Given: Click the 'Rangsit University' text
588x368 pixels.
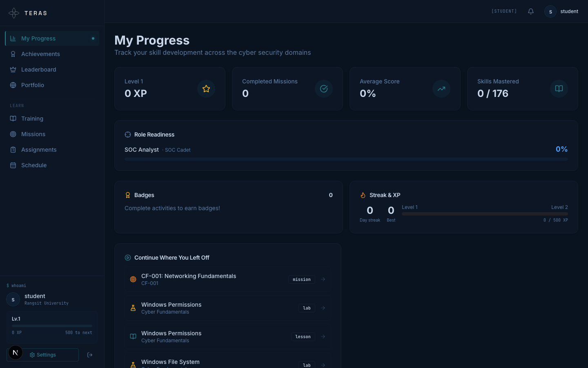Looking at the screenshot, I should (47, 303).
